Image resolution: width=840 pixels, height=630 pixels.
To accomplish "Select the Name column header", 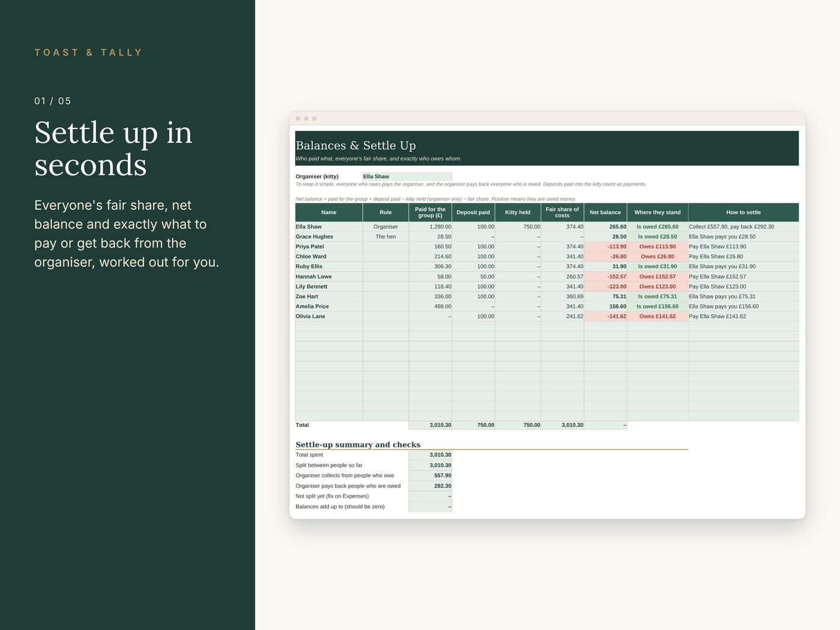I will (x=329, y=212).
